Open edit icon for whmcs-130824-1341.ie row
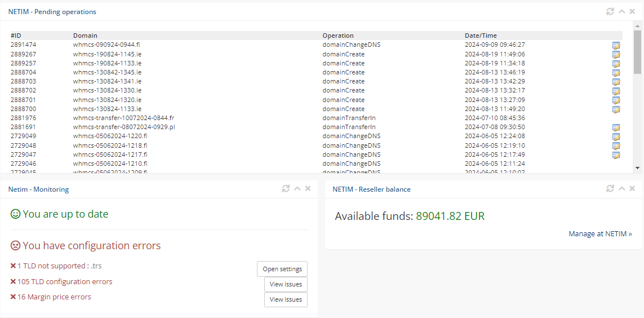Viewport: 644px width, 318px height. tap(616, 82)
